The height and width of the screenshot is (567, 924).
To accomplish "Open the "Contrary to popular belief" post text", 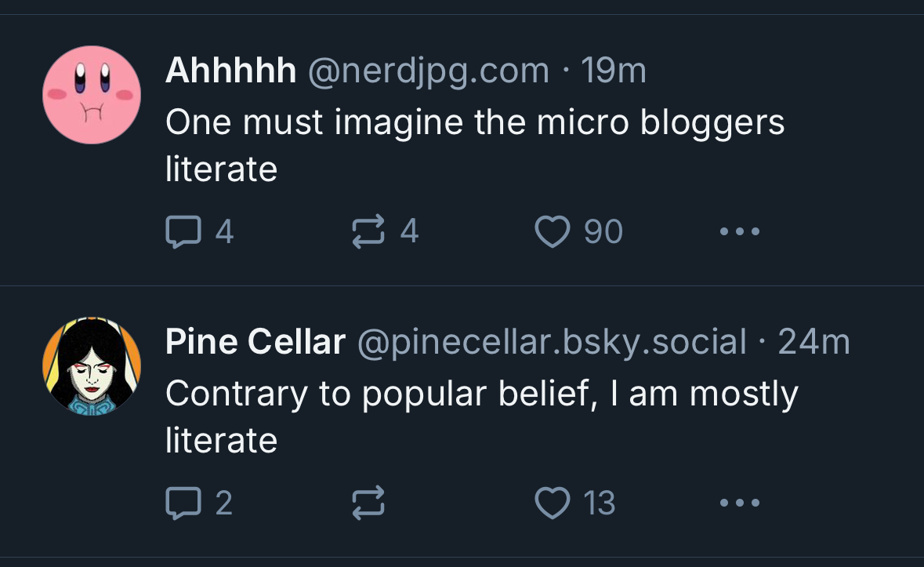I will 481,394.
